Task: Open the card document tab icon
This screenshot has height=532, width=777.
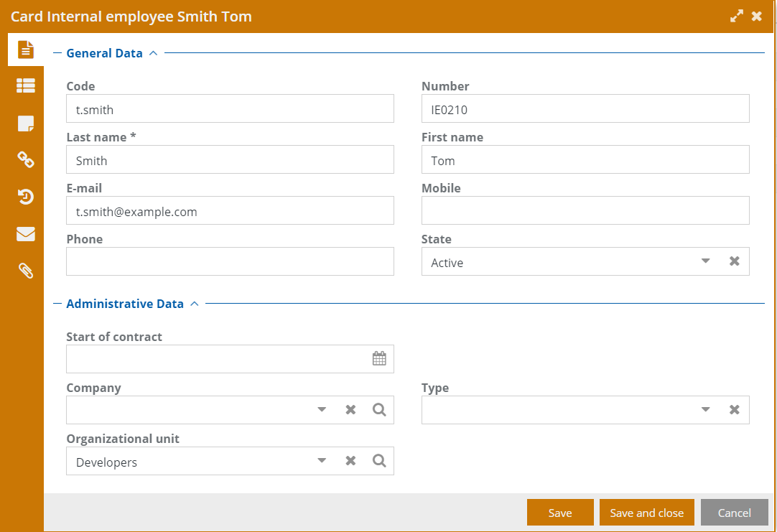Action: coord(26,50)
